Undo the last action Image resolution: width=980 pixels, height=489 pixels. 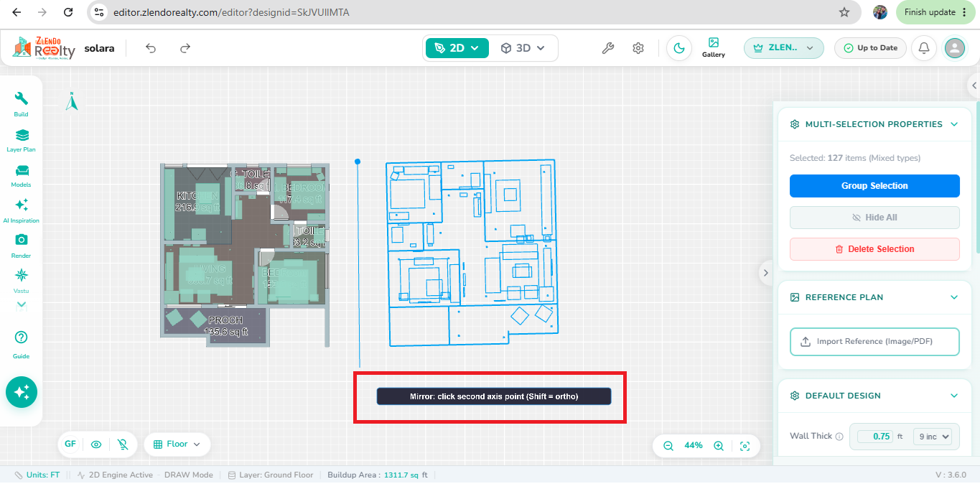coord(151,48)
